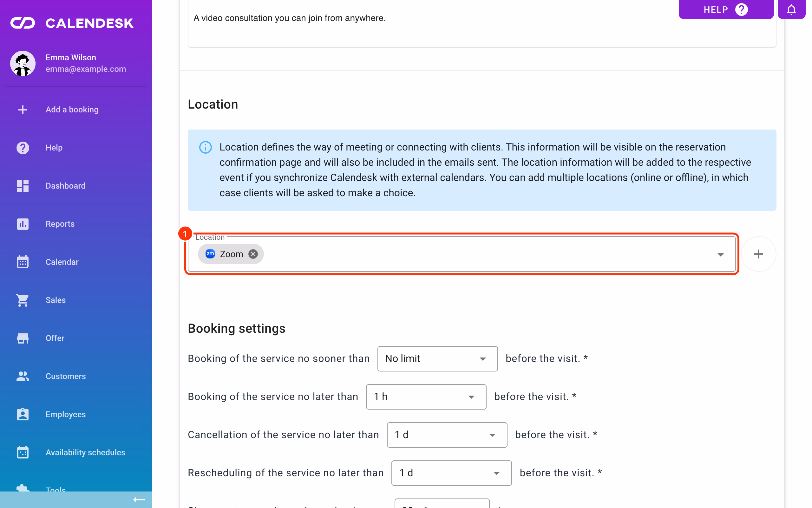
Task: Click the info icon in location notice
Action: click(205, 147)
